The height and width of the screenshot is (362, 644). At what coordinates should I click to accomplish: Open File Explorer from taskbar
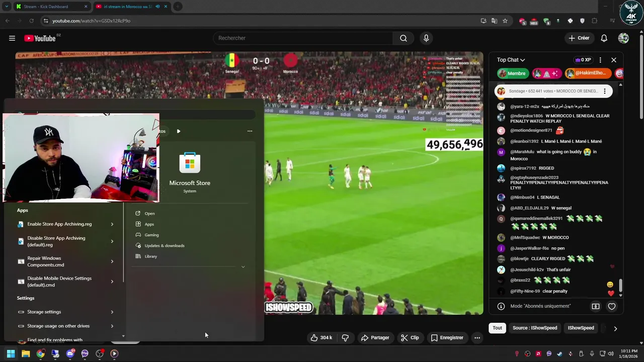pos(26,353)
